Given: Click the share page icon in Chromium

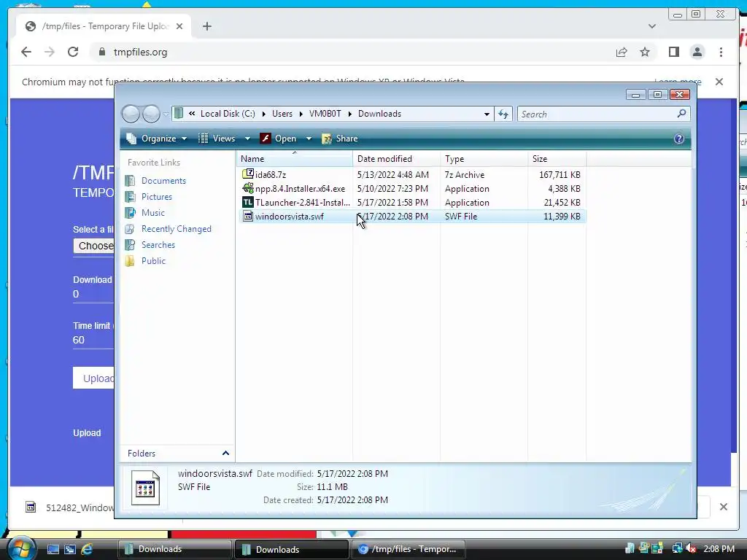Looking at the screenshot, I should point(622,52).
